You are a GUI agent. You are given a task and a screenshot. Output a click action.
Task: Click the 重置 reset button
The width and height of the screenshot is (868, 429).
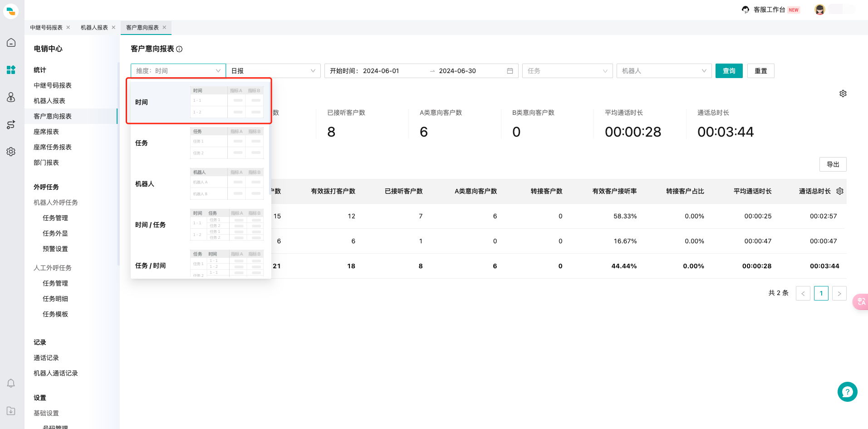point(761,71)
